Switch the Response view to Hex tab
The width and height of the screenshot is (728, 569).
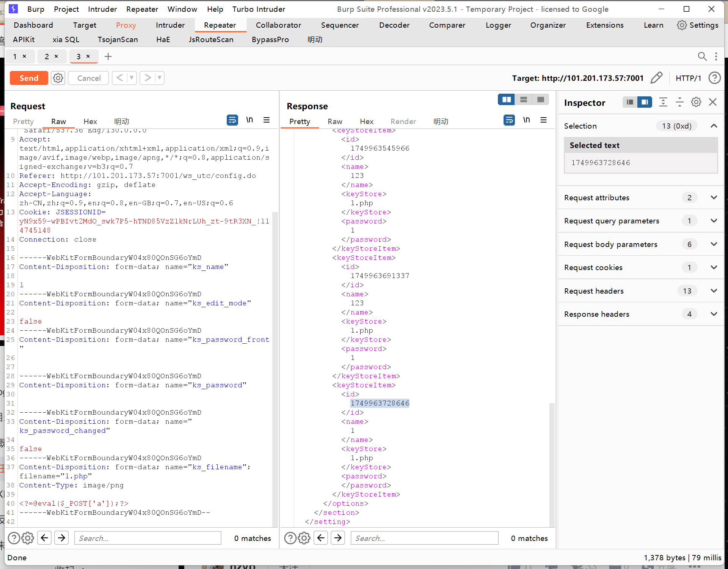point(366,121)
